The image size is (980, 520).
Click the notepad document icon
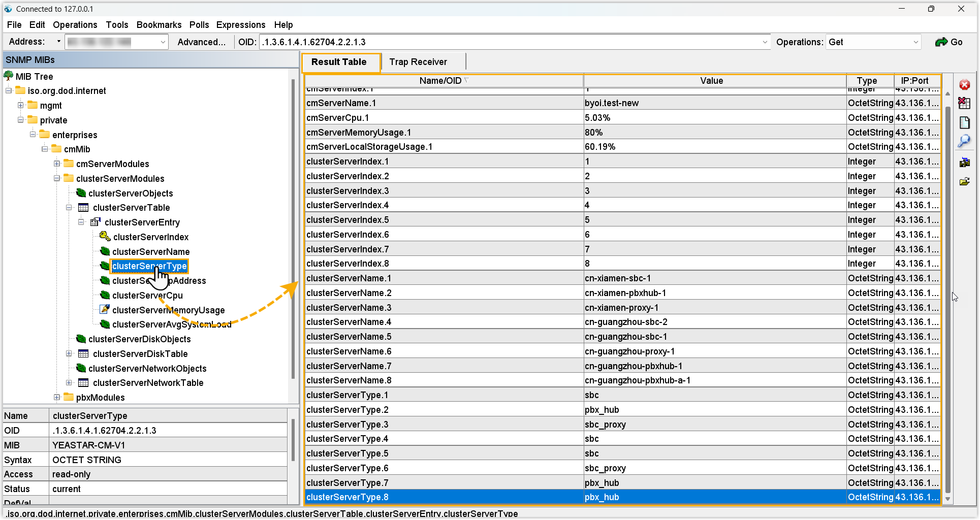click(x=964, y=122)
